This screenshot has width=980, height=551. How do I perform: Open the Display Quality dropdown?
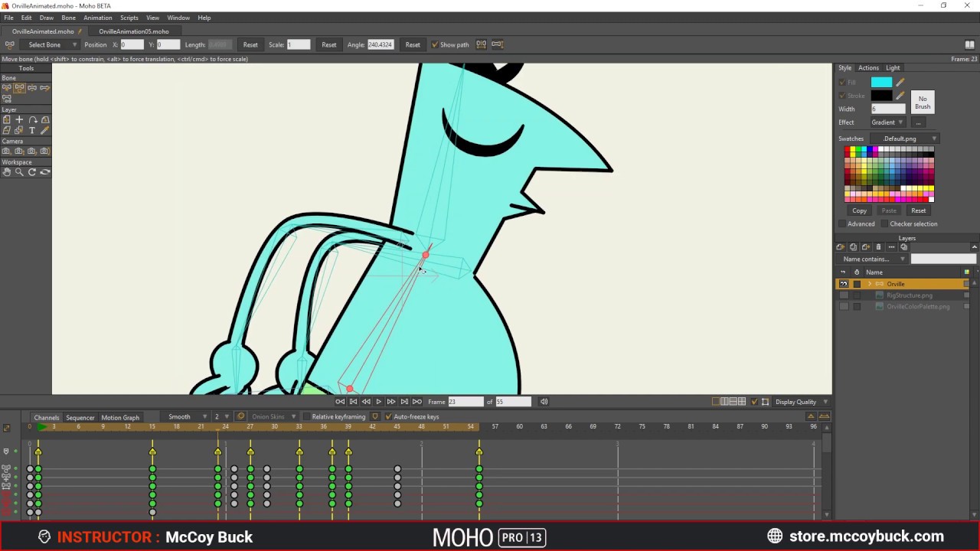click(801, 402)
